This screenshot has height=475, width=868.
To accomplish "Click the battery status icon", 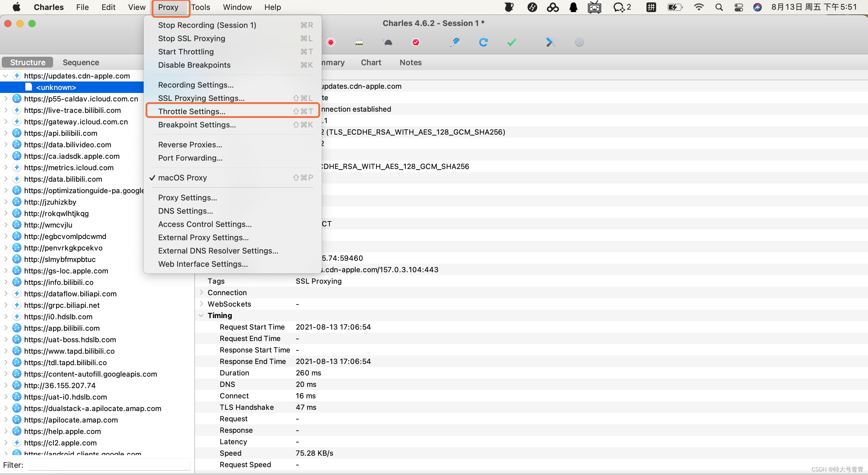I will (x=675, y=7).
